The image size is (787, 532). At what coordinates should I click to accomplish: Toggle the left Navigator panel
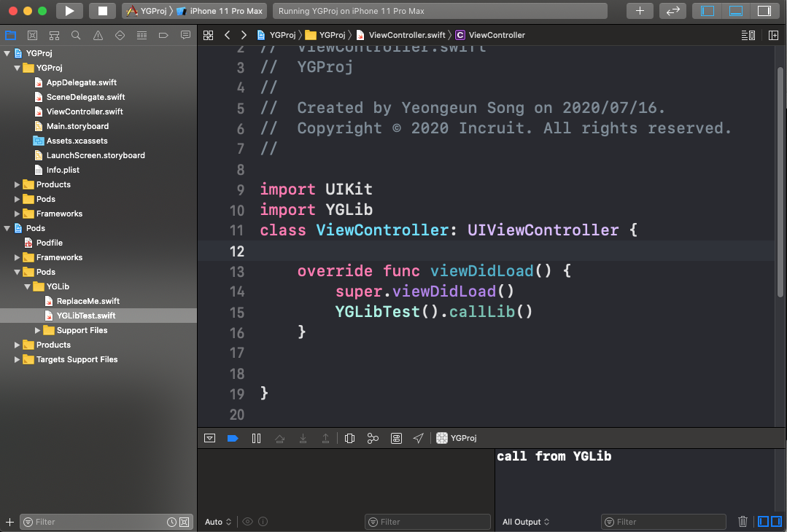point(707,10)
